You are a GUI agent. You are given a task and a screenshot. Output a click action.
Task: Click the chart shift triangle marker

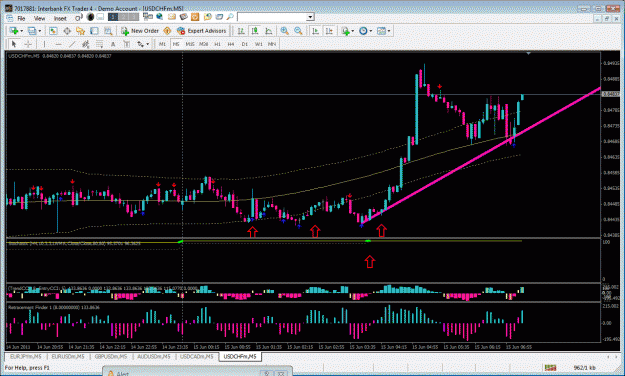[528, 53]
